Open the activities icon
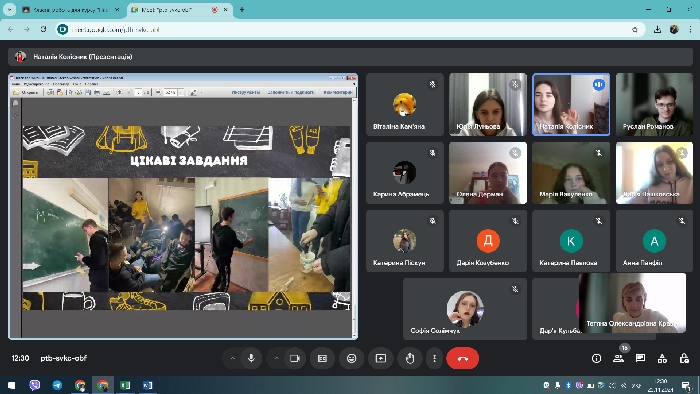The height and width of the screenshot is (394, 700). (662, 358)
